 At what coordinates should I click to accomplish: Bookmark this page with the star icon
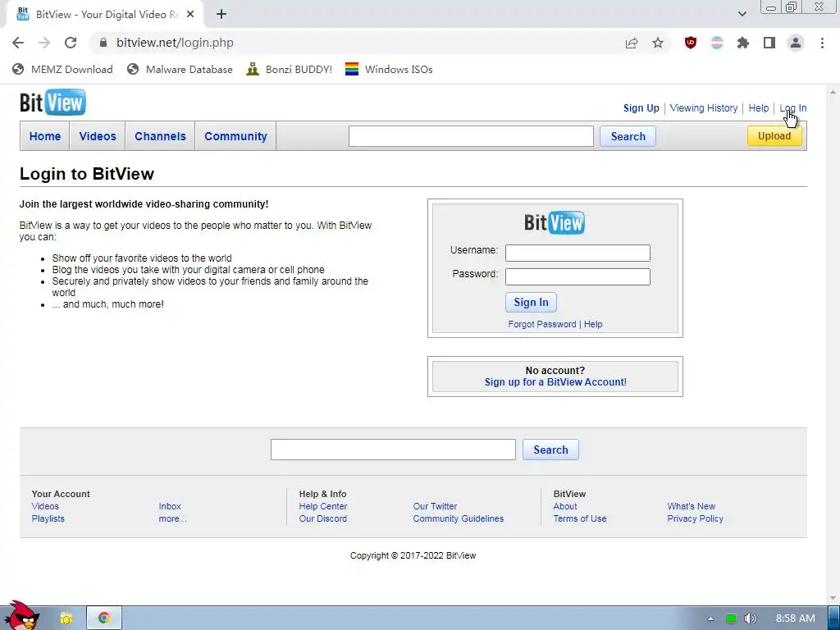click(x=658, y=43)
